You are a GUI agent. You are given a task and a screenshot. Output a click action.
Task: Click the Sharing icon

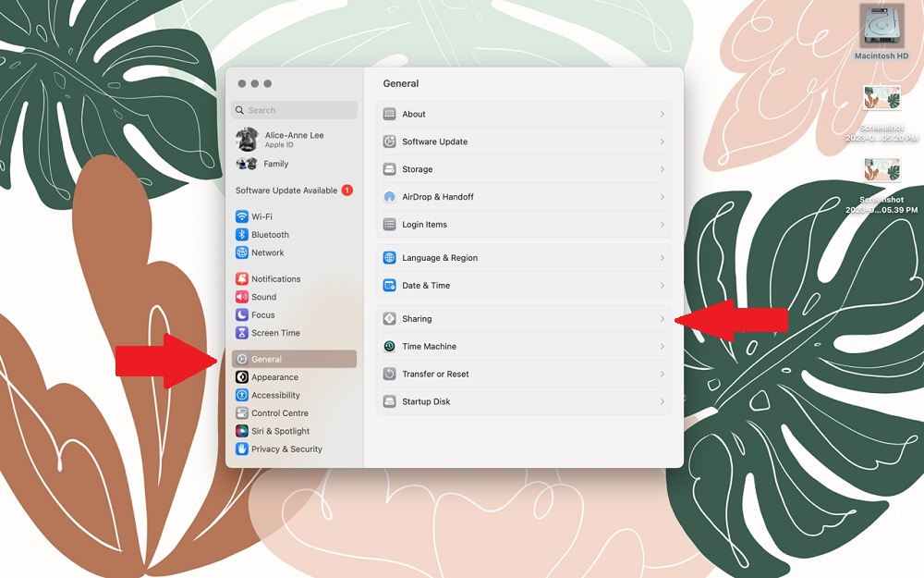[x=390, y=318]
